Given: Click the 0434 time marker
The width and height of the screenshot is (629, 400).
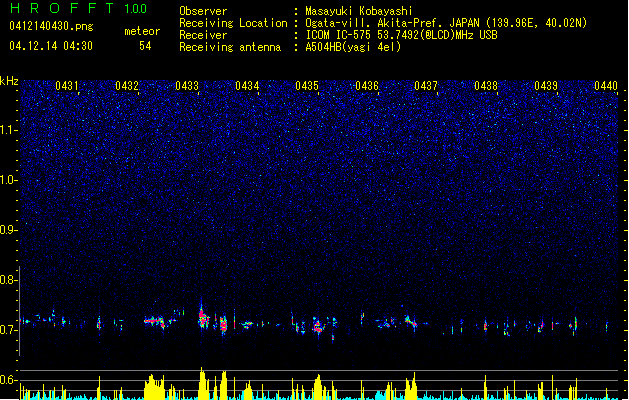Looking at the screenshot, I should click(247, 86).
